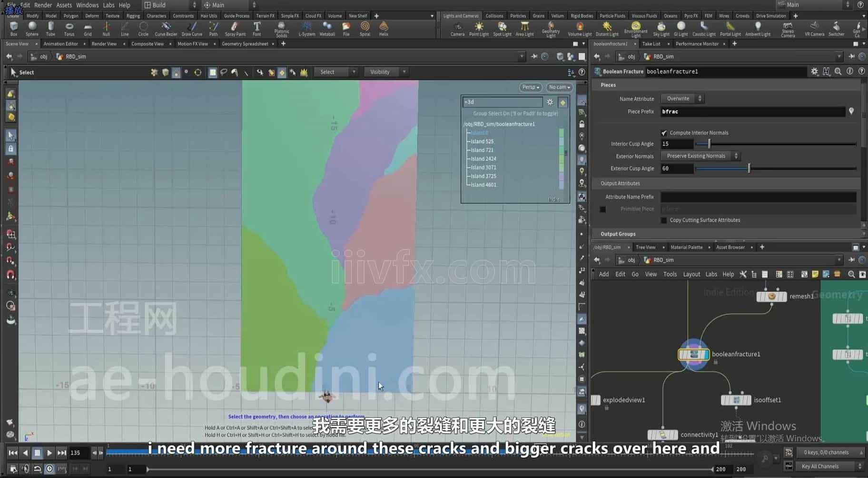Viewport: 868px width, 478px height.
Task: Select the Grid shelf tool
Action: (88, 29)
